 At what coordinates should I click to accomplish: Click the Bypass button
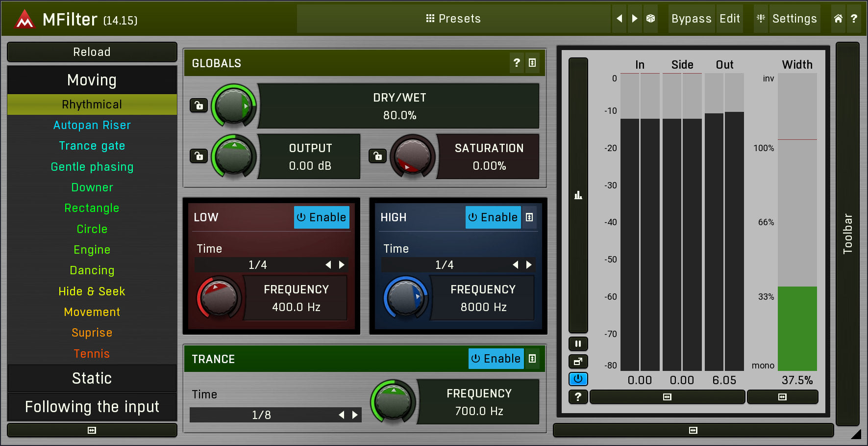(691, 19)
